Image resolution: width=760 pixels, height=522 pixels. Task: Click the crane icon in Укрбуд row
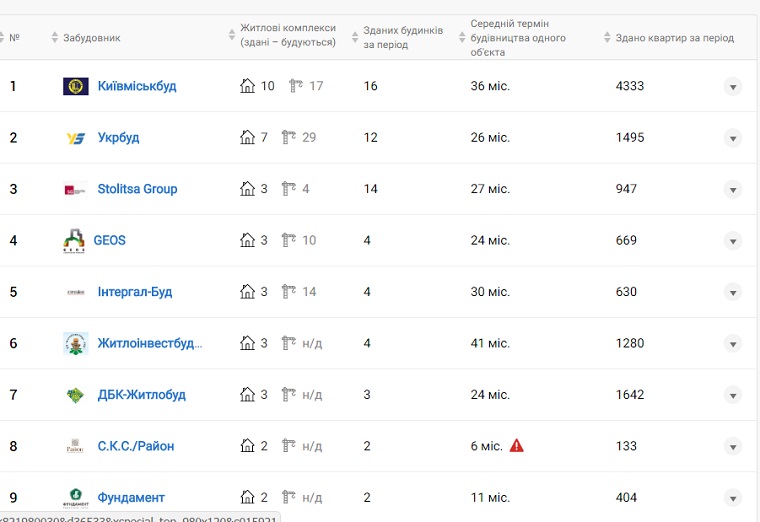click(x=289, y=137)
